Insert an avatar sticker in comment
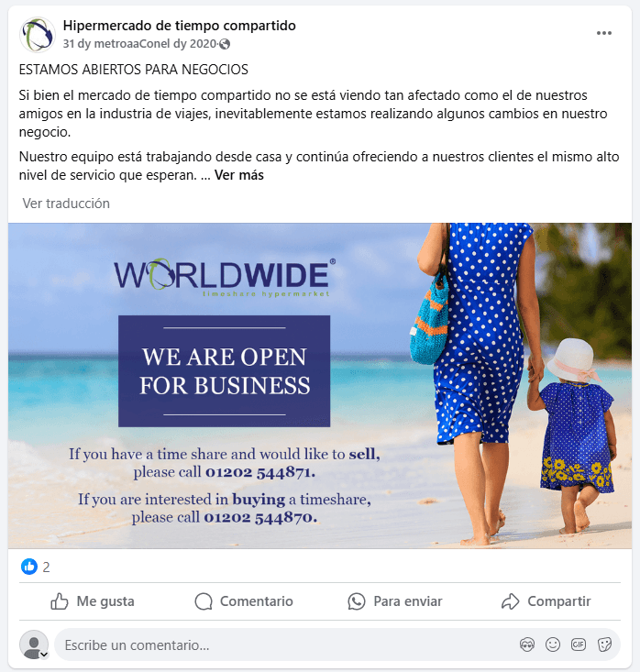The height and width of the screenshot is (672, 640). point(527,644)
